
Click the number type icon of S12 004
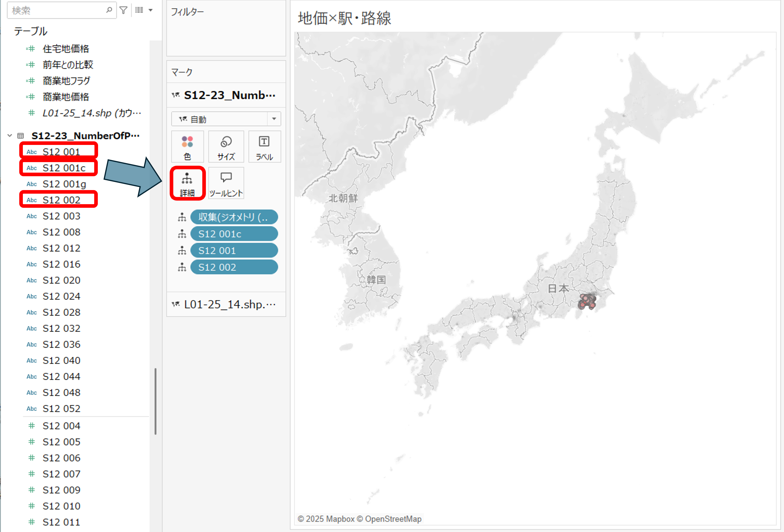click(x=32, y=426)
